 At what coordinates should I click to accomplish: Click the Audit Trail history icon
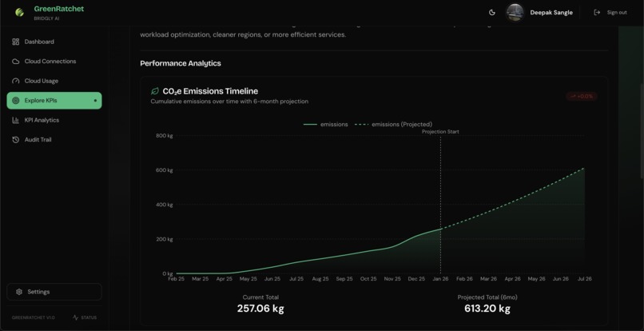tap(16, 140)
